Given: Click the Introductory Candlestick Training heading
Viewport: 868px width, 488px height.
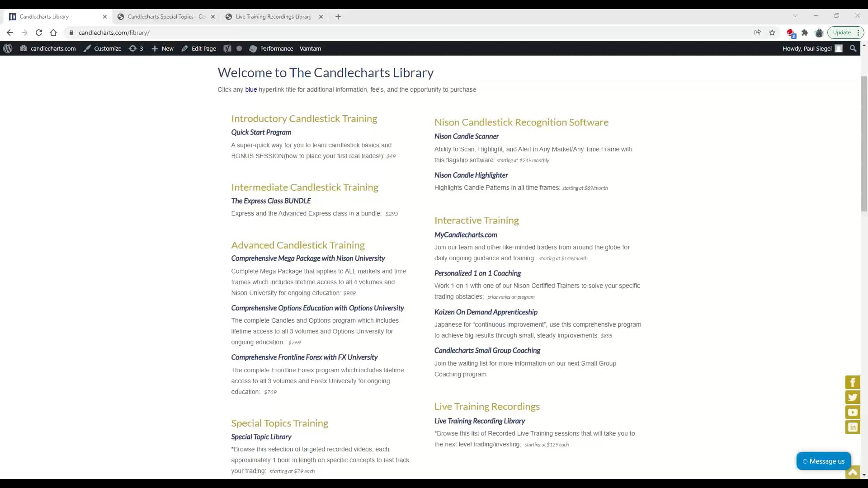Looking at the screenshot, I should coord(304,118).
